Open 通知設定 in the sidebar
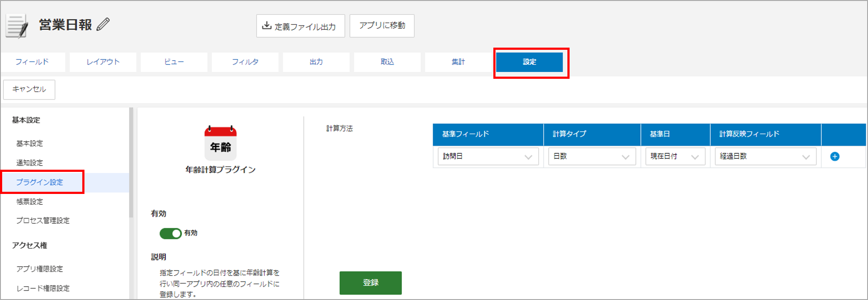The width and height of the screenshot is (868, 300). 30,163
